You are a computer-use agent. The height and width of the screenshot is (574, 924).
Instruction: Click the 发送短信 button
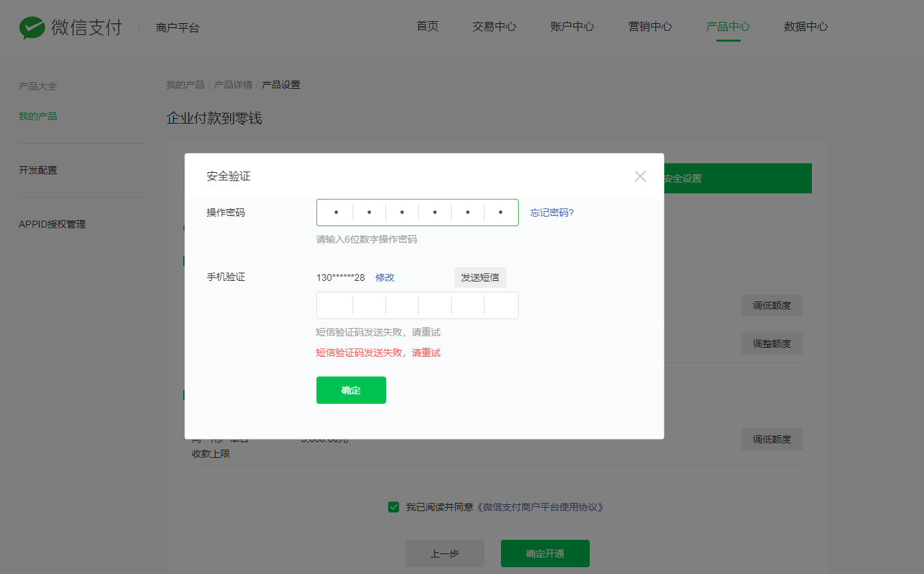click(x=480, y=277)
